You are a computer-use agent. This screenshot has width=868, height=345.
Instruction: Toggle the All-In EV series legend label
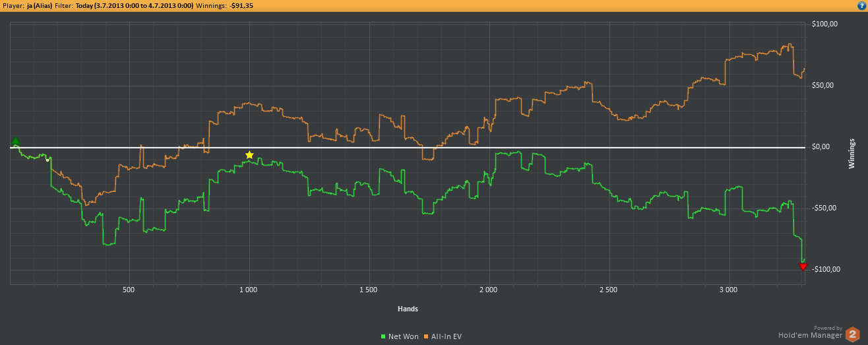pos(447,336)
